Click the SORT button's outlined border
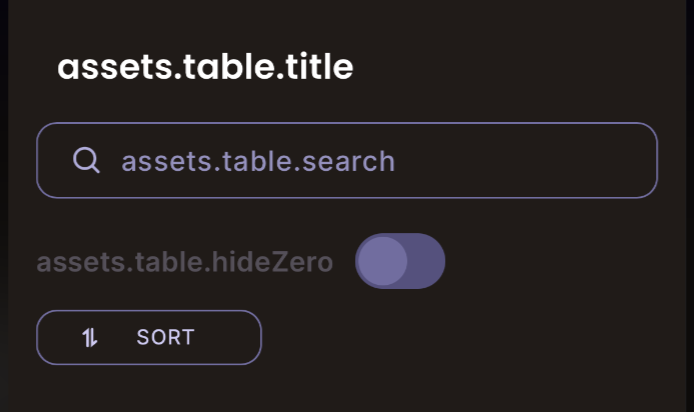This screenshot has width=694, height=412. [x=149, y=311]
